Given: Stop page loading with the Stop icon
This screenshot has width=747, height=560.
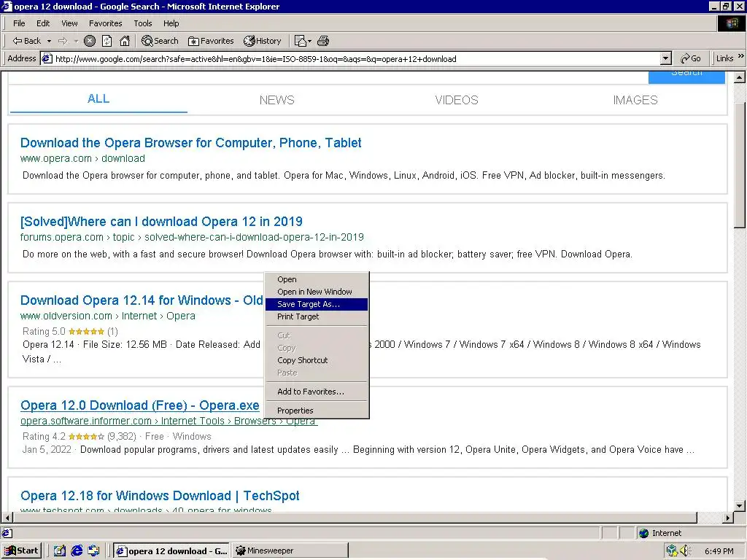Looking at the screenshot, I should [x=90, y=41].
